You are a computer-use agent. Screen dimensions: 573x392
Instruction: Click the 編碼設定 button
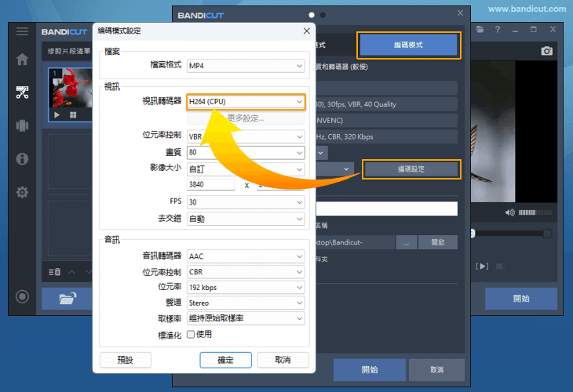coord(411,169)
